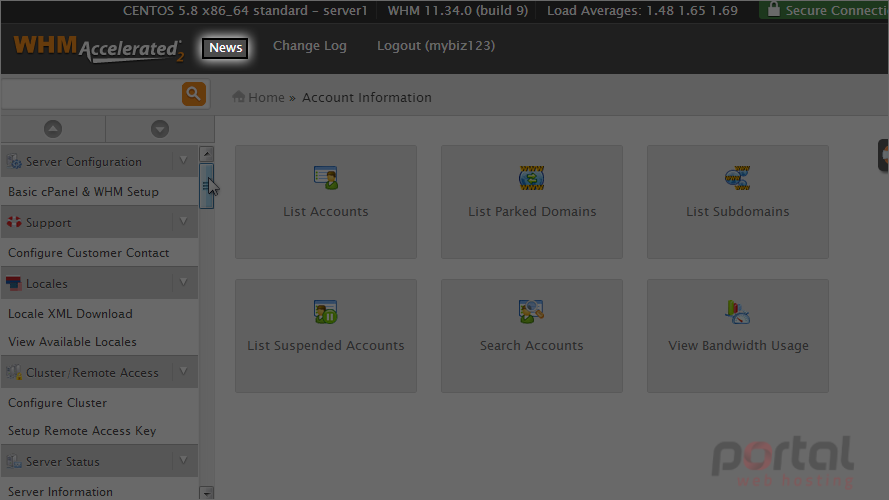Image resolution: width=889 pixels, height=500 pixels.
Task: Click the Secure Connection padlock icon
Action: pos(773,10)
